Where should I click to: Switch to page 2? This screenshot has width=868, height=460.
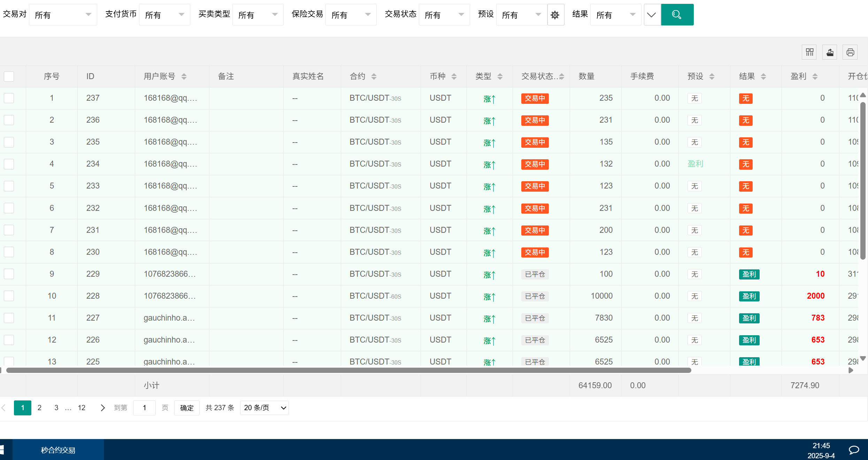tap(39, 408)
